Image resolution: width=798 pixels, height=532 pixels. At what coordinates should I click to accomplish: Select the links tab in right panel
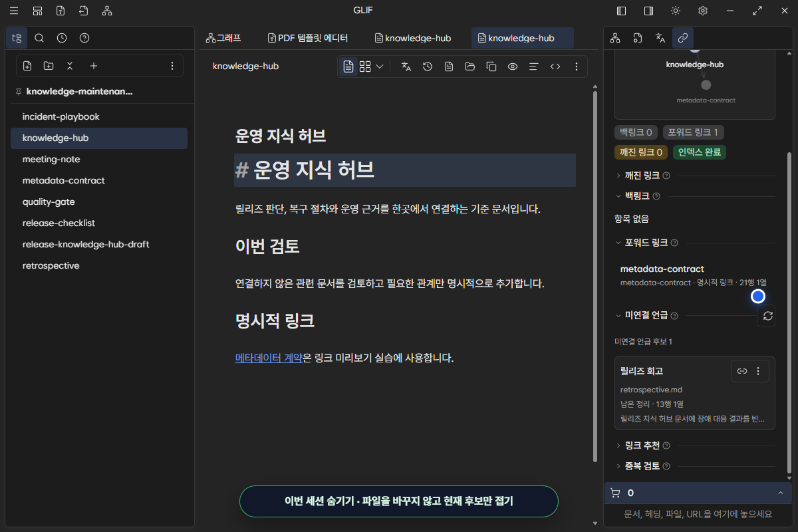(683, 38)
